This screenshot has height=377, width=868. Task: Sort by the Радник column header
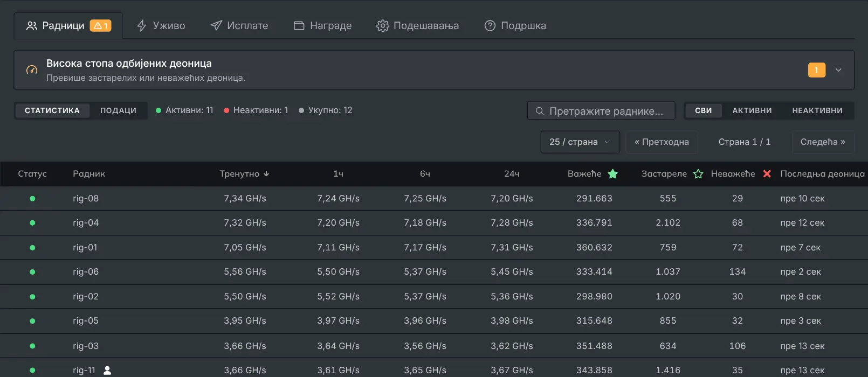click(x=89, y=174)
